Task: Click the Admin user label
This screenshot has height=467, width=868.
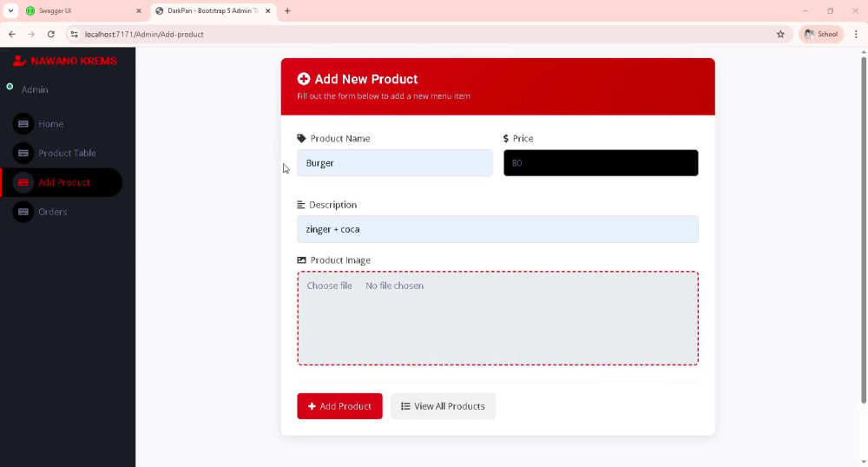Action: [35, 89]
